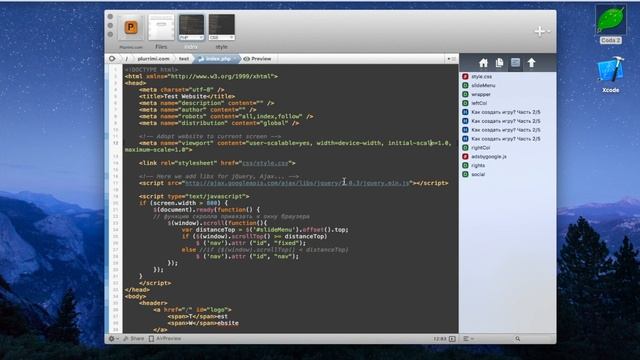Switch to the Preview view
The height and width of the screenshot is (360, 640).
258,59
